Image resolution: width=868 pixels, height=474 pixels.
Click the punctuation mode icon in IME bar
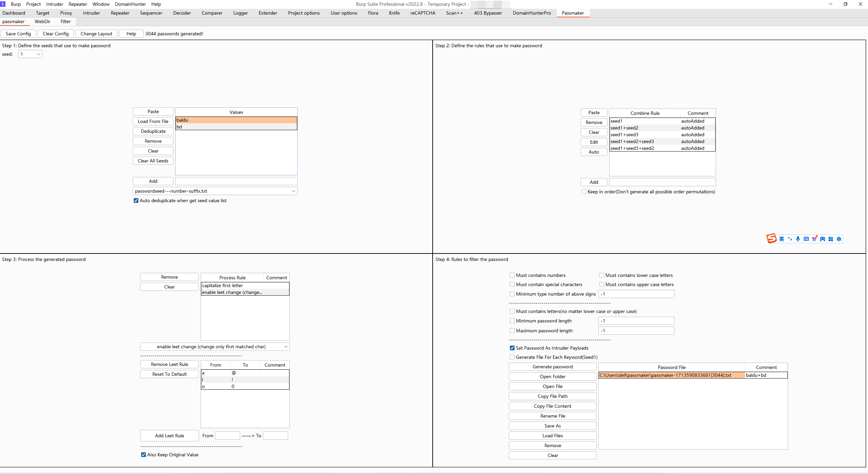pos(790,239)
